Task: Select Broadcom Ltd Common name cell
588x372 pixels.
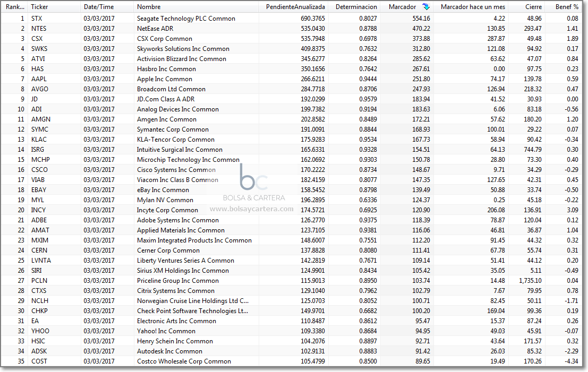Action: click(171, 89)
